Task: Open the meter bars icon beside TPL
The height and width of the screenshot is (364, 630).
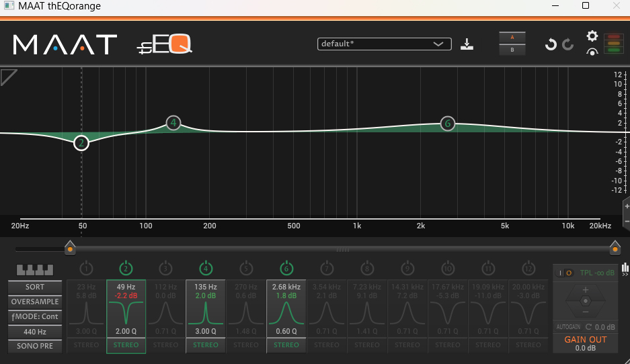Action: click(x=625, y=269)
